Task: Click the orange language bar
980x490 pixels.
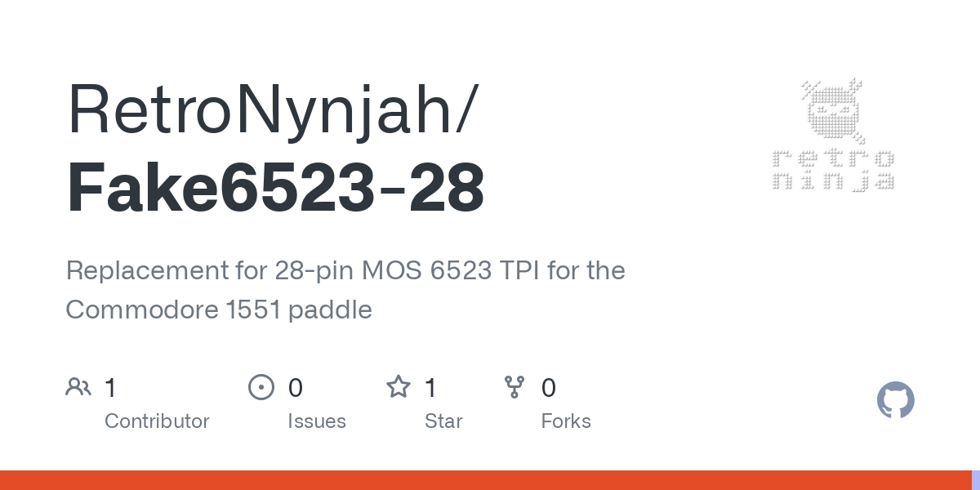Action: [485, 480]
